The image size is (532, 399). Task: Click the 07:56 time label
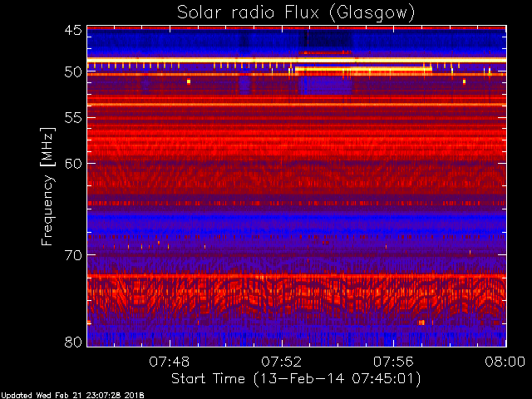pyautogui.click(x=393, y=362)
